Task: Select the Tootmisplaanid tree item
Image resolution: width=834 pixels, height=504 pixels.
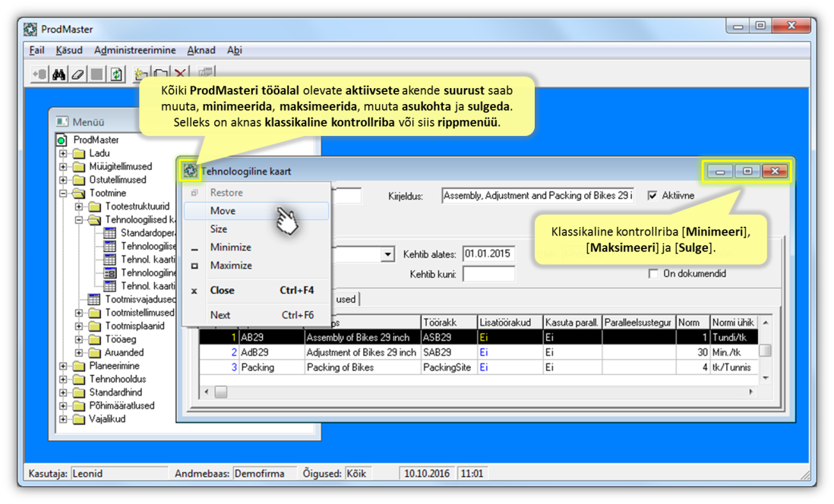Action: coord(134,326)
